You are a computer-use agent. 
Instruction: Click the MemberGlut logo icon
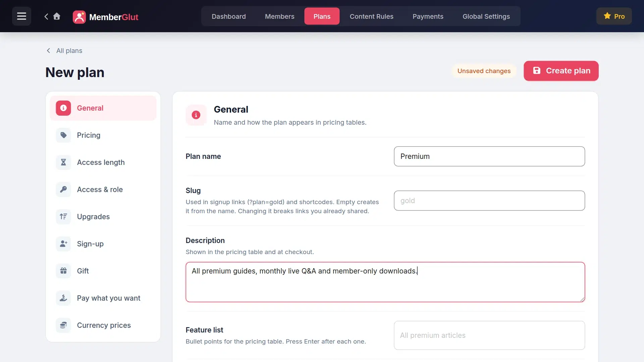pyautogui.click(x=79, y=17)
